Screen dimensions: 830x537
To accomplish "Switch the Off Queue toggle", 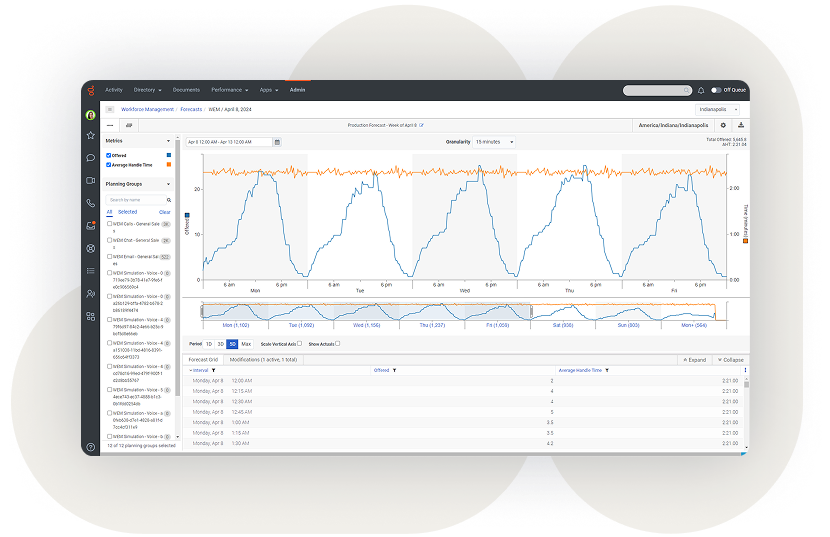I will pos(716,90).
